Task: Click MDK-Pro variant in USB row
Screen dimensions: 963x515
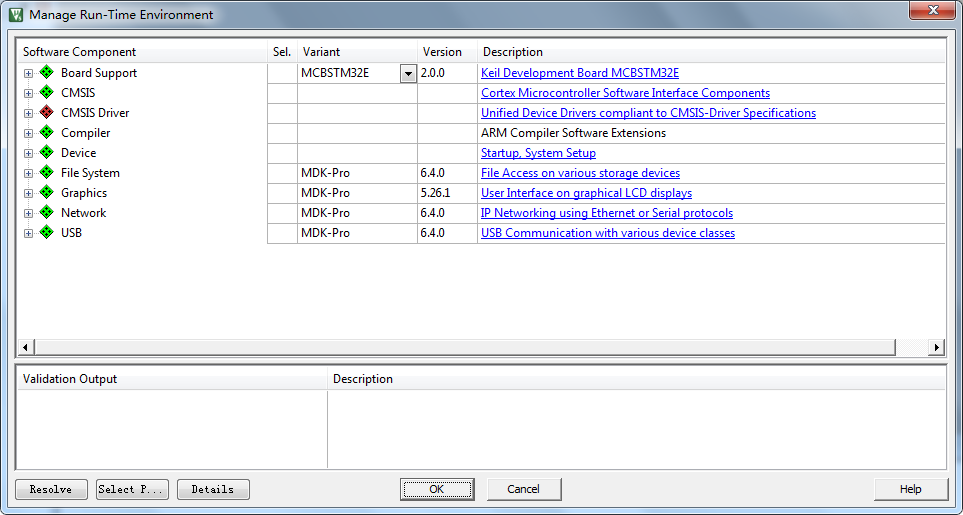Action: [326, 233]
